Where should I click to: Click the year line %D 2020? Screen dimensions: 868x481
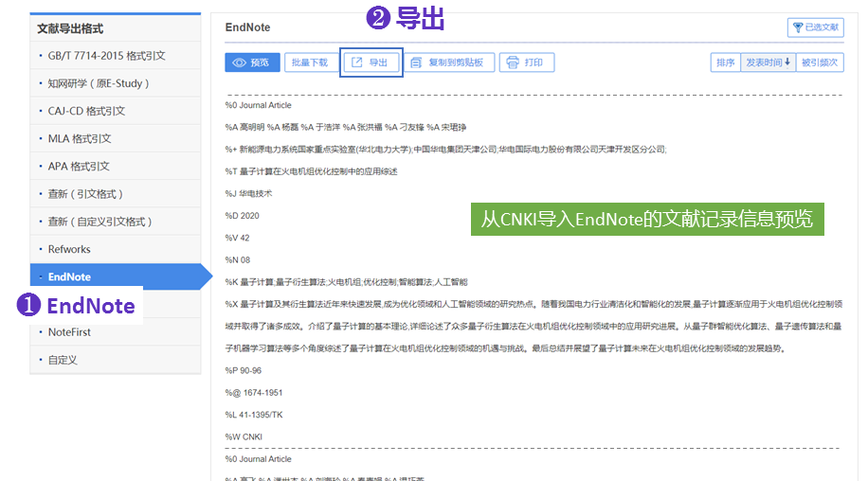(242, 216)
